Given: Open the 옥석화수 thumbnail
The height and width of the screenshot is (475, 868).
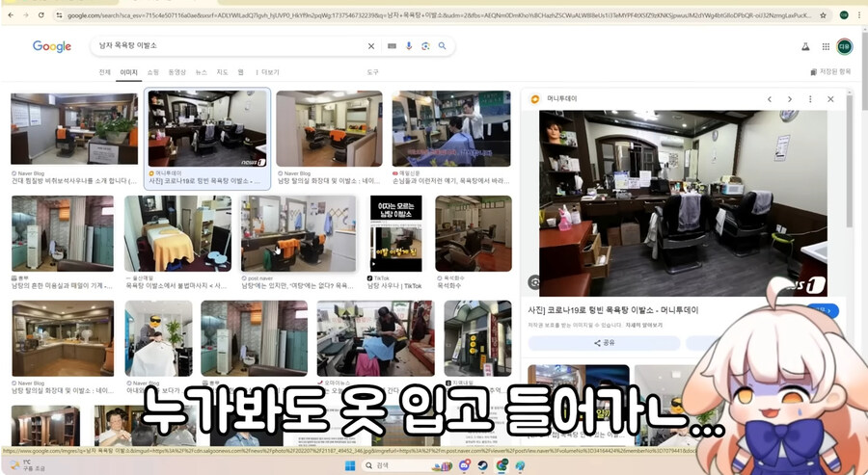Looking at the screenshot, I should (x=474, y=233).
